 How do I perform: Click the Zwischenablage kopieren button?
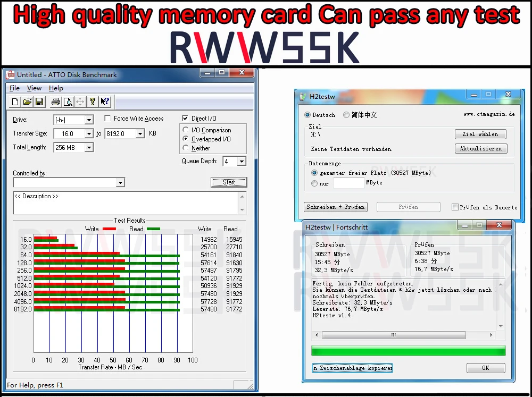click(352, 368)
